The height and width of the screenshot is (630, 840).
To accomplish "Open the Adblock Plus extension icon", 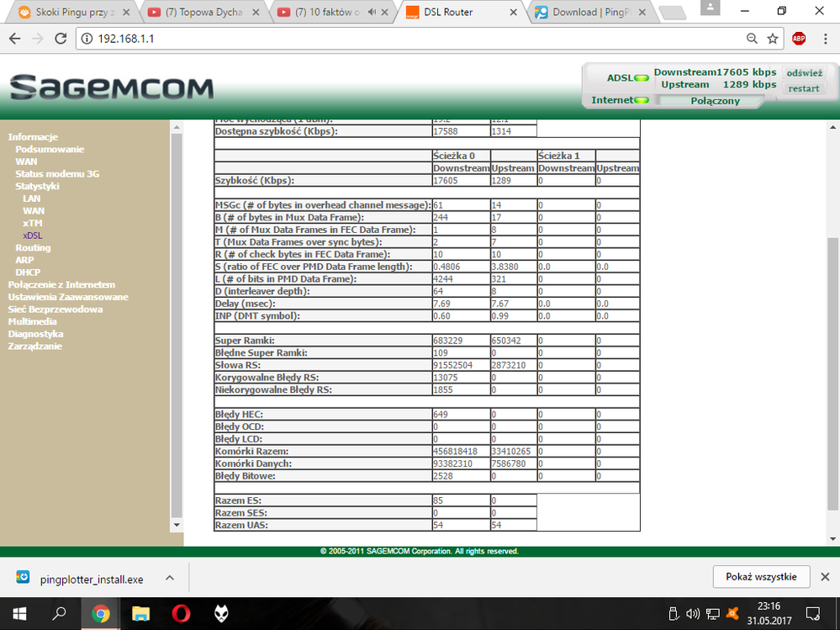I will click(799, 39).
